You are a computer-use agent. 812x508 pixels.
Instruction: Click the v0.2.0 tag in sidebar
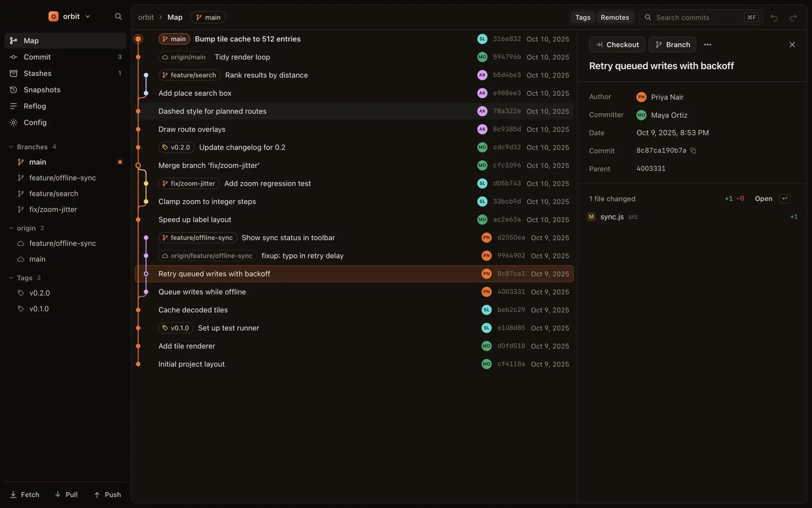pos(40,293)
